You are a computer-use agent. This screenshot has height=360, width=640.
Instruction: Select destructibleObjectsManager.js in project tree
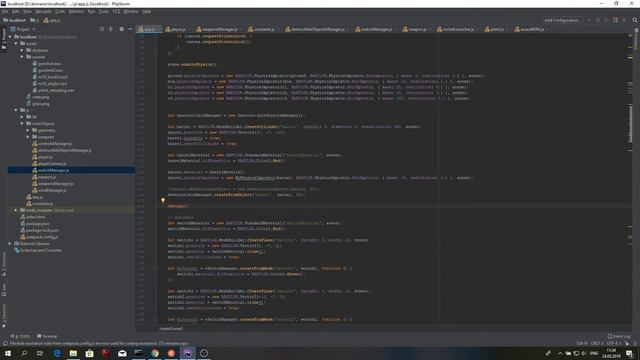coord(64,150)
